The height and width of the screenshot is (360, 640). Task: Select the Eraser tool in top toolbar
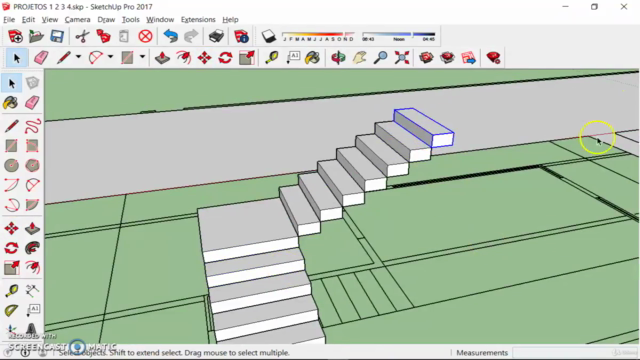coord(41,58)
